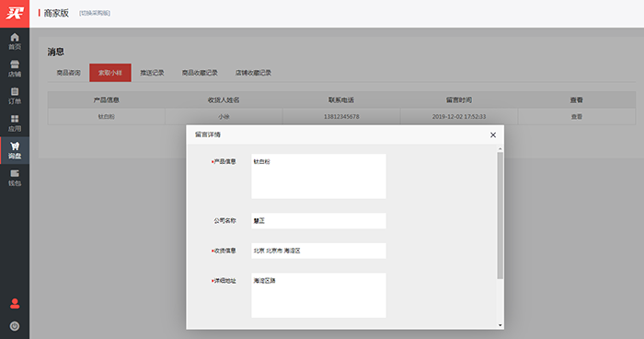The width and height of the screenshot is (644, 339).
Task: Click 产品信息 text area containing 钛白粉
Action: coord(318,177)
